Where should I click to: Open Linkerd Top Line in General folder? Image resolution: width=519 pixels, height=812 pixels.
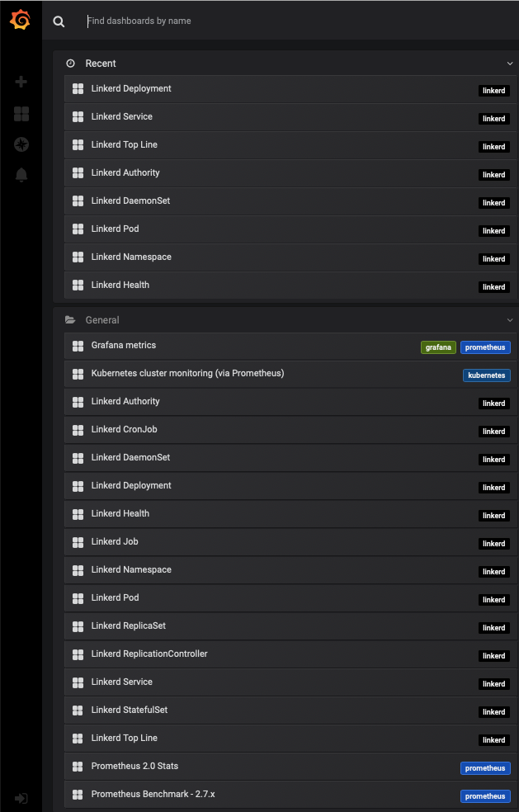coord(290,738)
